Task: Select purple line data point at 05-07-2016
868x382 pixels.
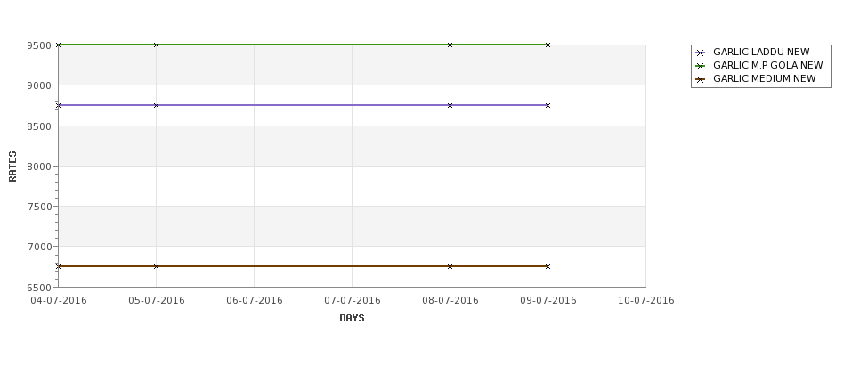Action: pos(156,105)
